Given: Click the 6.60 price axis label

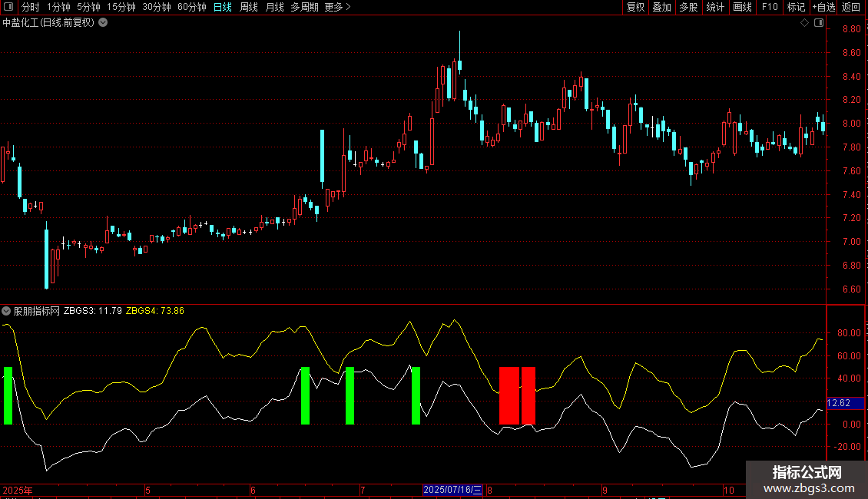Looking at the screenshot, I should [851, 289].
